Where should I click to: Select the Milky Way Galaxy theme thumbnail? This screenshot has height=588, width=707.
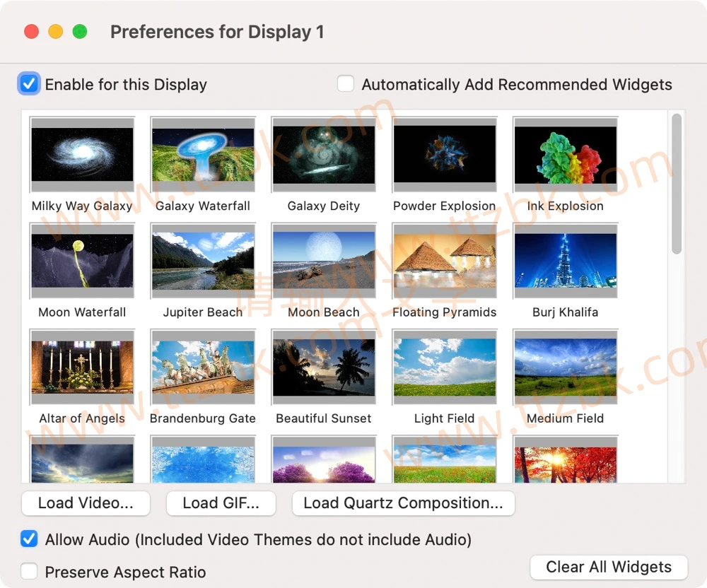point(82,155)
